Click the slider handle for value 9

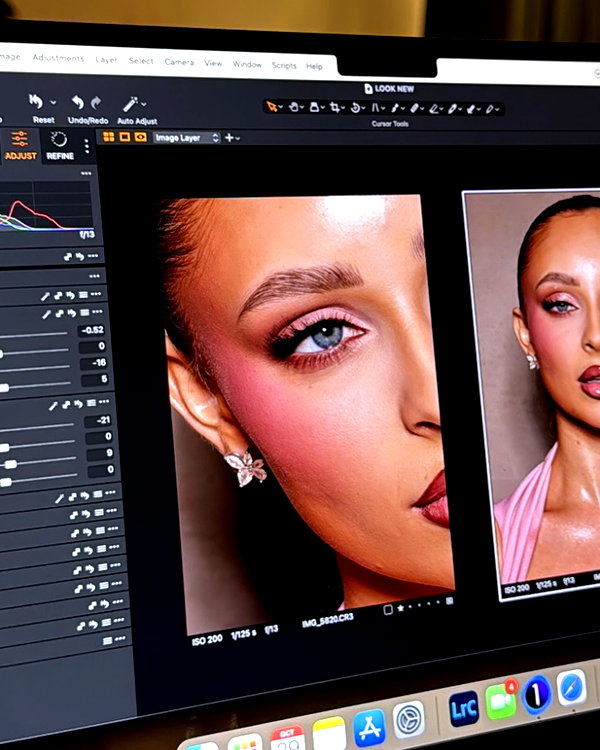(x=10, y=464)
